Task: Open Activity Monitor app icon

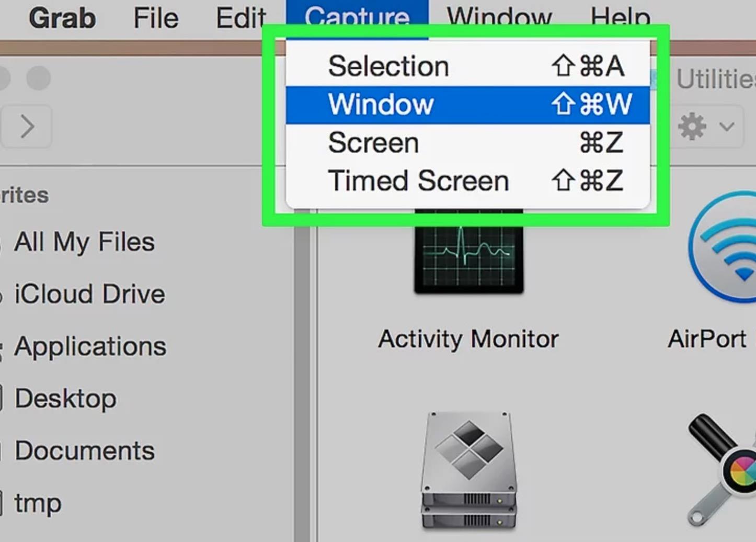Action: coord(469,252)
